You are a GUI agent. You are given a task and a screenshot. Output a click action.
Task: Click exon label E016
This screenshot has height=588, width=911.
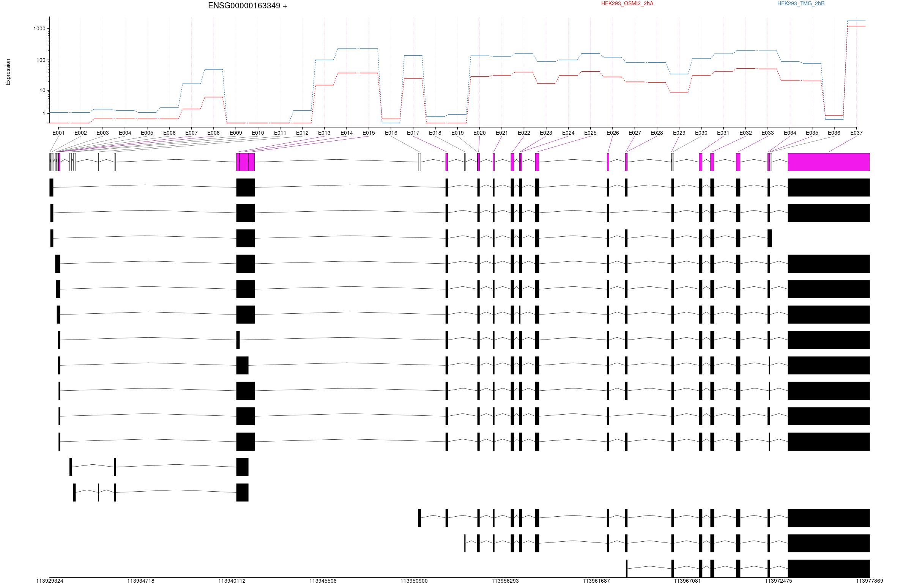(x=391, y=133)
